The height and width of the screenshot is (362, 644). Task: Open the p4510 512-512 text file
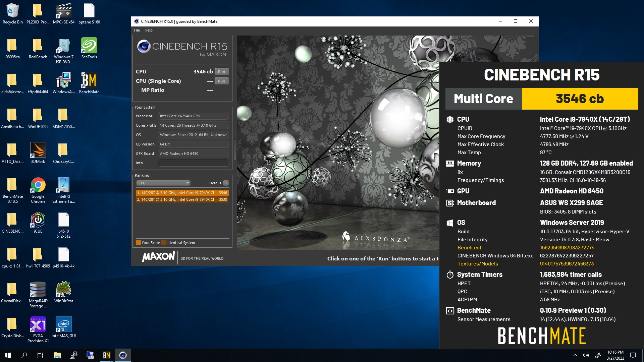pos(64,225)
